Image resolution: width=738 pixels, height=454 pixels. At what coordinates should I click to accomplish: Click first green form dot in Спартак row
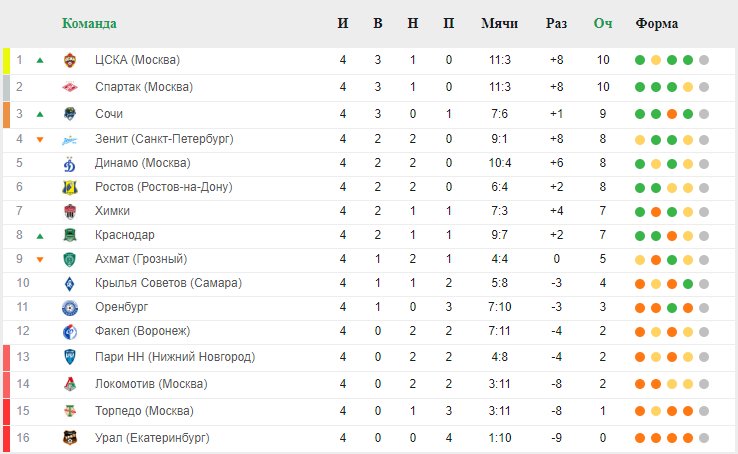(640, 87)
